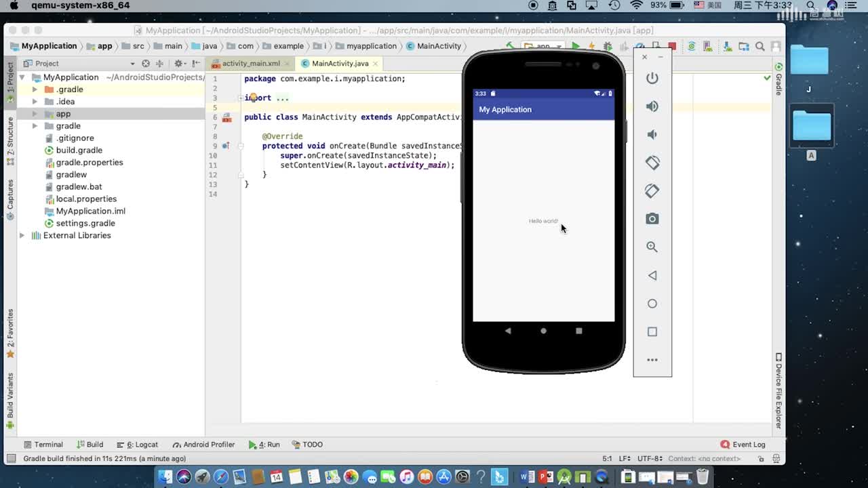Open the 4: Run tool window
868x488 pixels.
(x=264, y=445)
